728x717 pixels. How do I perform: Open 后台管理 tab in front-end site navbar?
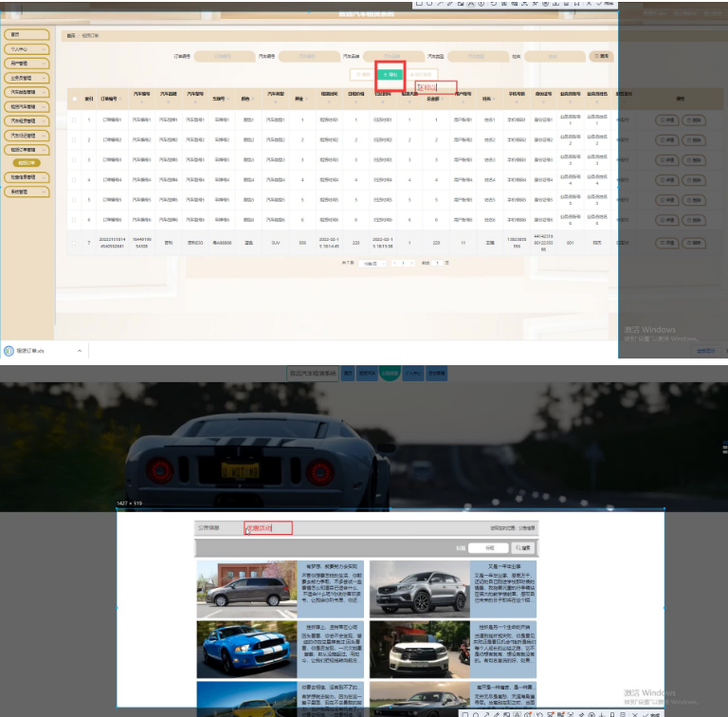(436, 374)
